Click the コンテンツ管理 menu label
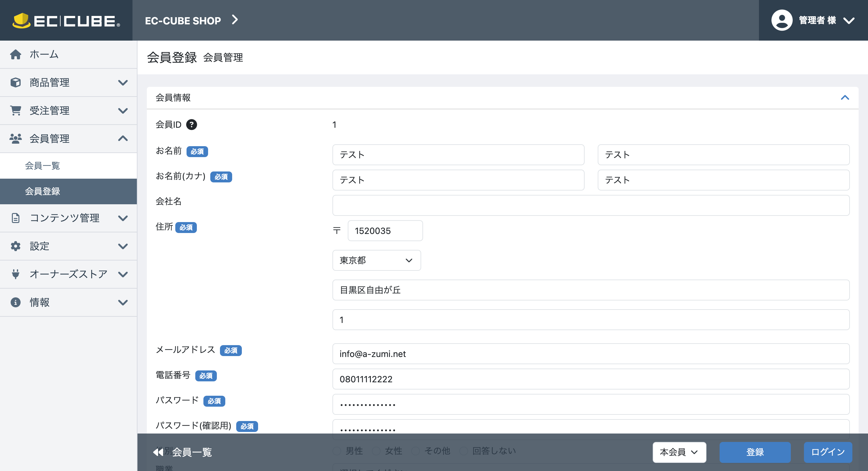The width and height of the screenshot is (868, 471). coord(65,218)
